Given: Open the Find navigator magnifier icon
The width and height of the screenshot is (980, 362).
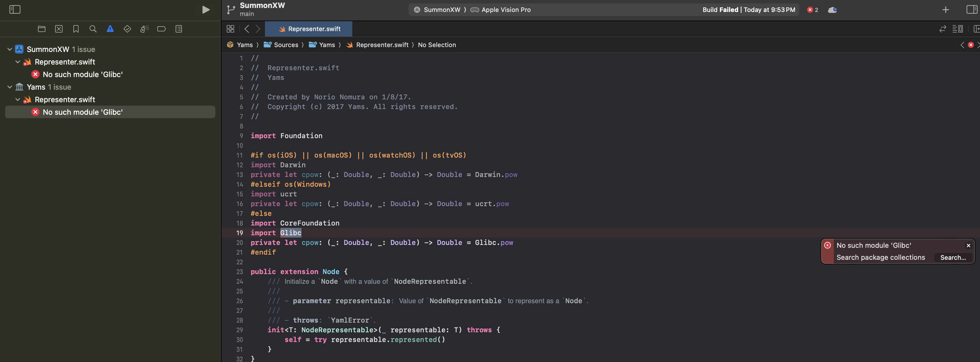Looking at the screenshot, I should (x=93, y=29).
